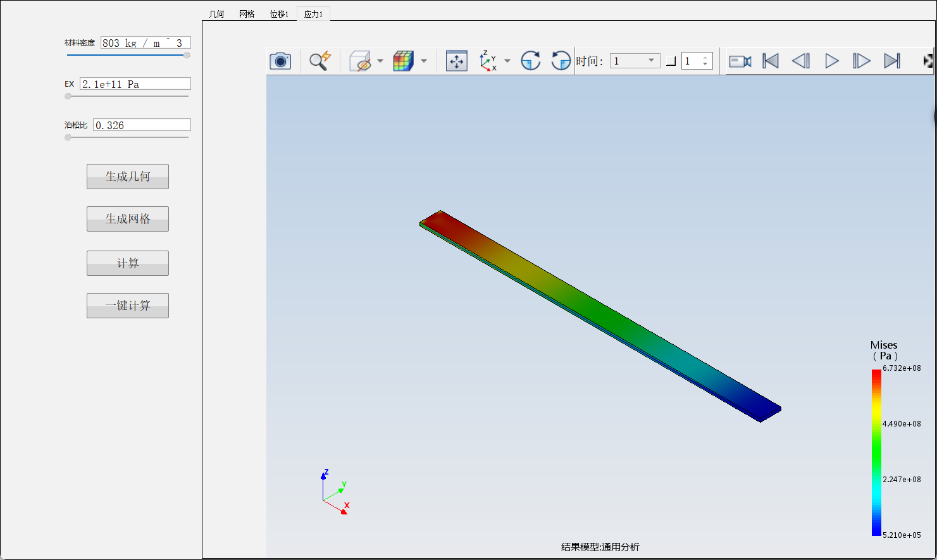Jump to the first animation frame
937x560 pixels.
771,61
